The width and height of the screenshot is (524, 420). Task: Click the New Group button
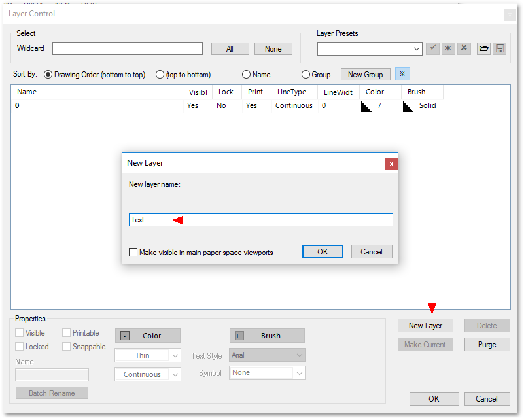365,75
